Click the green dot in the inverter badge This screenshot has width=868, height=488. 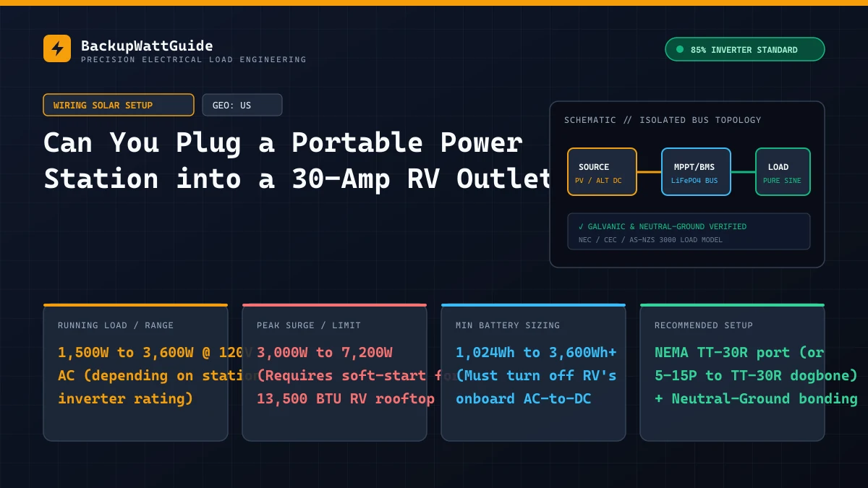tap(679, 49)
